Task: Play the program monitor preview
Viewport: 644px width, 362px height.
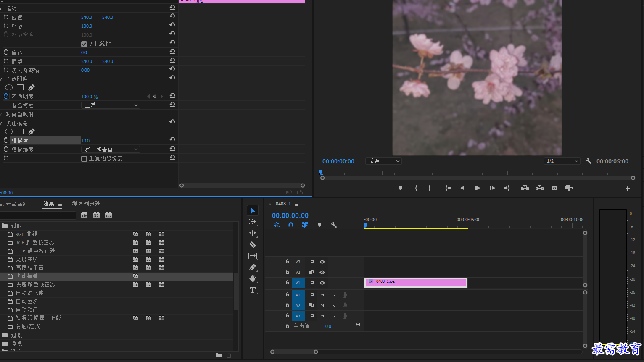Action: 477,188
